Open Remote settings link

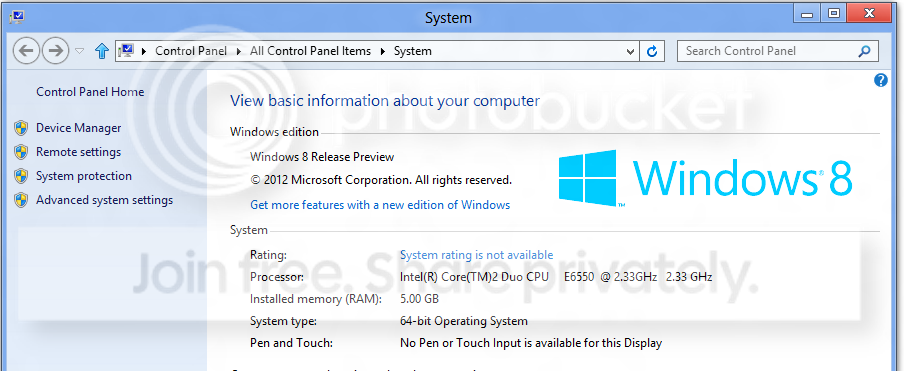pos(78,152)
